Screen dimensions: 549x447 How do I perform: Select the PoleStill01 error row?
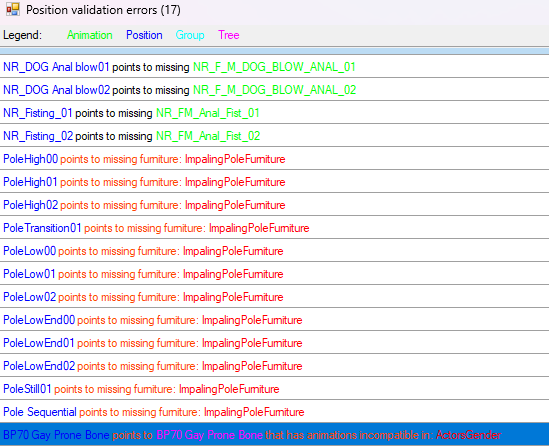[274, 389]
